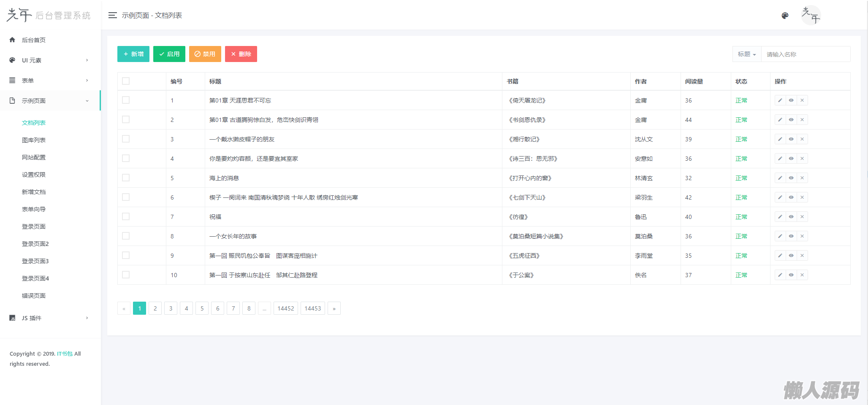Click the pencil edit icon for row 1
Screen dimensions: 868x405
pos(780,100)
